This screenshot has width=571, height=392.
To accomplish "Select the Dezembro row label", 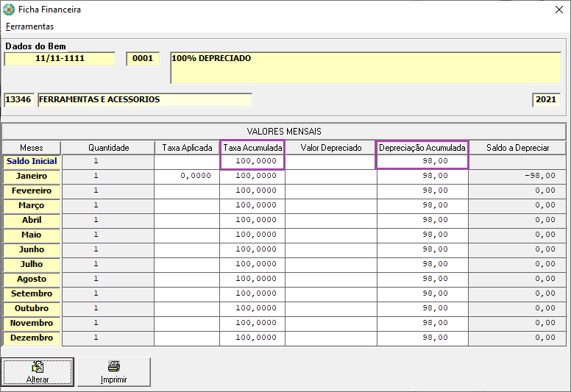I will [x=32, y=338].
